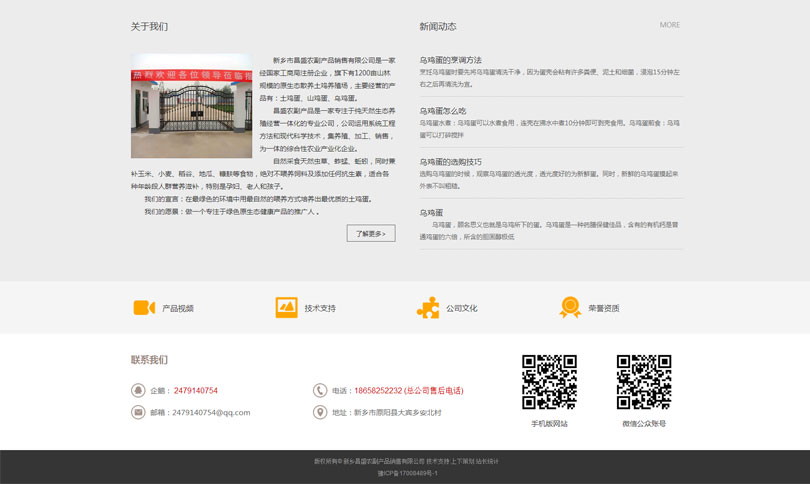Click the 产品视频 text label

coord(178,308)
